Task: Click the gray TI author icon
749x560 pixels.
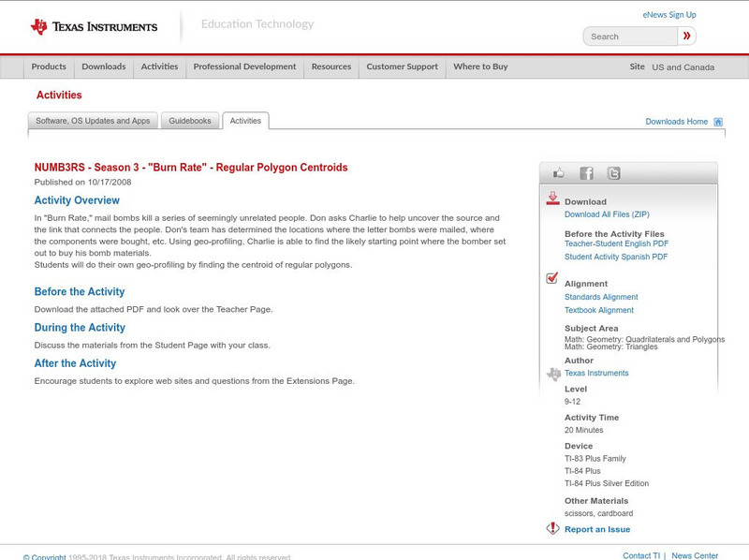Action: click(x=553, y=375)
